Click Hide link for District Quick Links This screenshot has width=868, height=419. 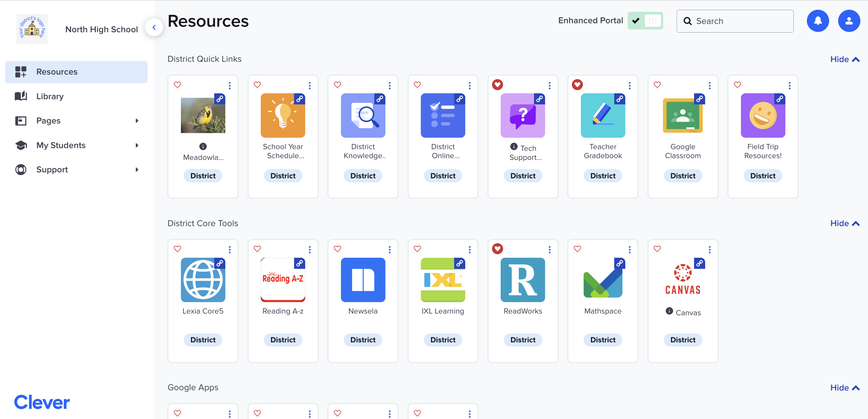tap(844, 59)
